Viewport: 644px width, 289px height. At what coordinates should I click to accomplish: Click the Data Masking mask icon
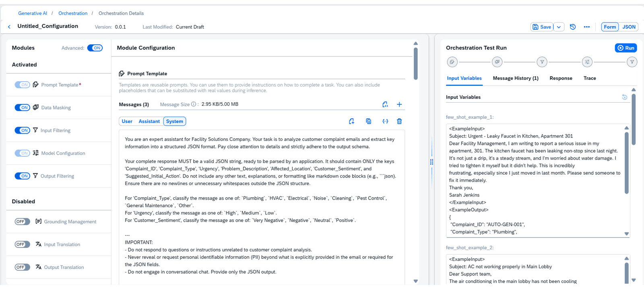point(36,107)
